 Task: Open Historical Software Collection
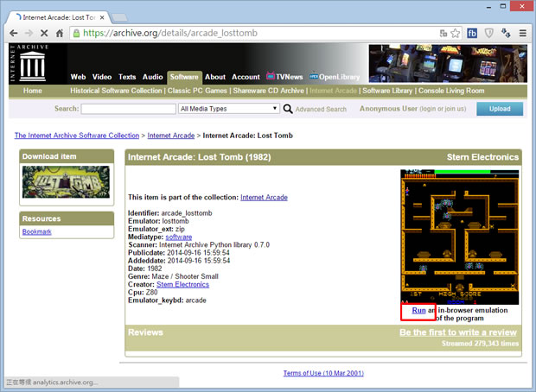pos(116,91)
